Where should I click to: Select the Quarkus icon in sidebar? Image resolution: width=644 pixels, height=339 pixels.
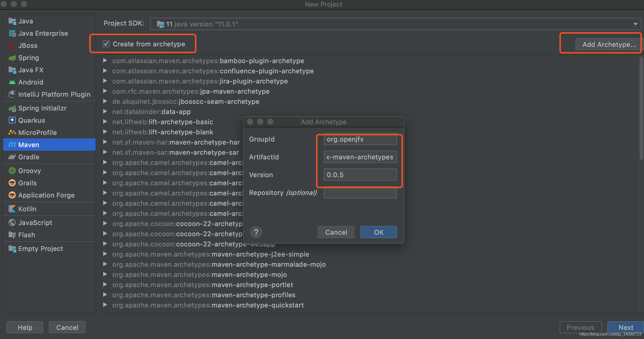[x=12, y=120]
